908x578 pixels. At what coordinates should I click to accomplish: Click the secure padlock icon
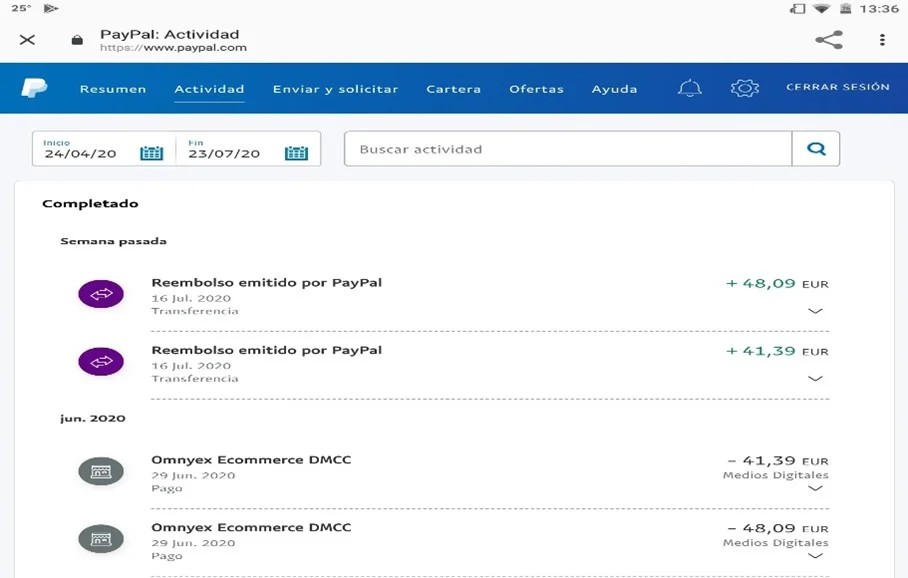(77, 40)
